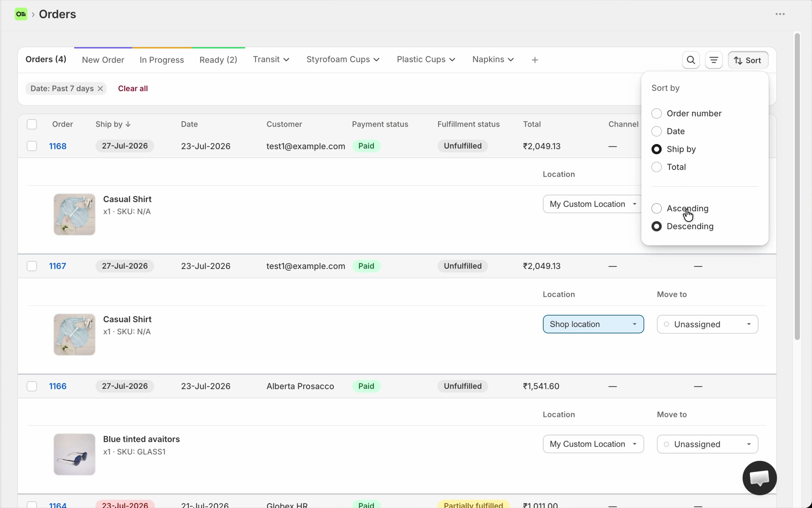
Task: Click the Date column header
Action: coord(189,124)
